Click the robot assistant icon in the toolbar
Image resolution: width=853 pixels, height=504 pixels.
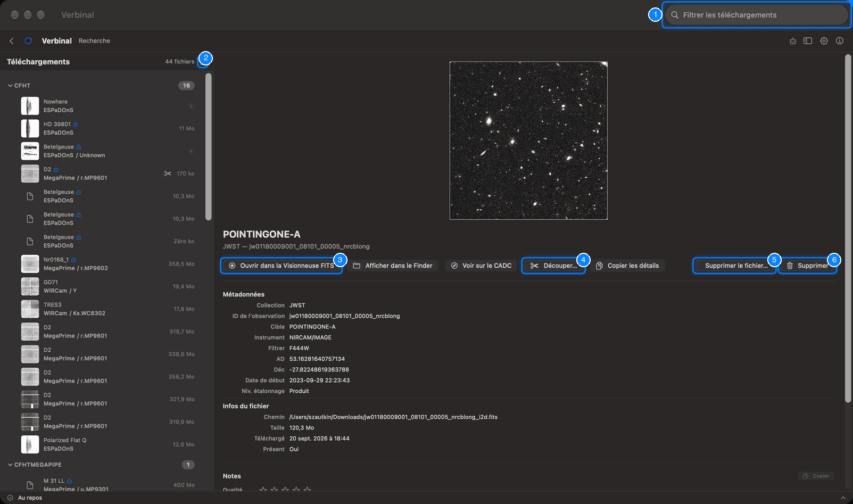(x=793, y=41)
